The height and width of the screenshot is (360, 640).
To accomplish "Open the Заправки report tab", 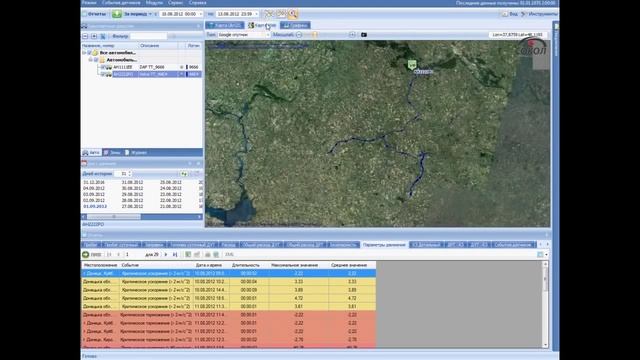I will (x=154, y=245).
